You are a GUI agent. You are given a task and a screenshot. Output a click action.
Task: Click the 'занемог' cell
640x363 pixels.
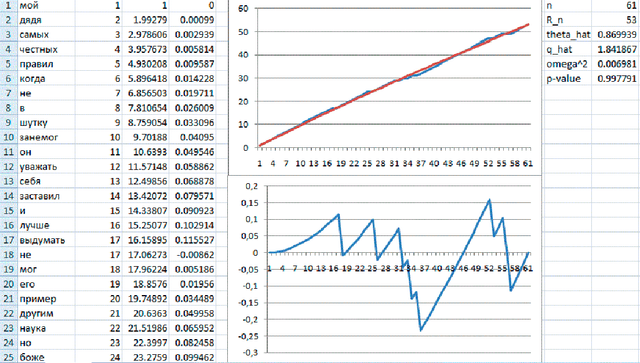[x=46, y=137]
